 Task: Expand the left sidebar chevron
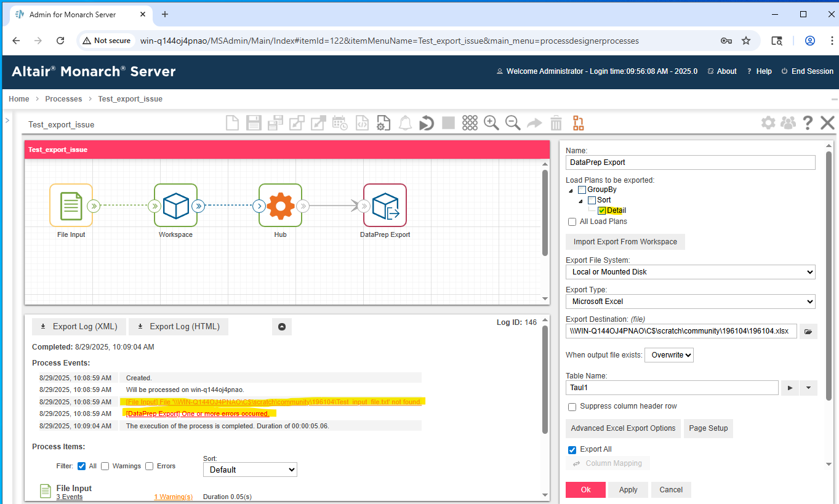(7, 120)
